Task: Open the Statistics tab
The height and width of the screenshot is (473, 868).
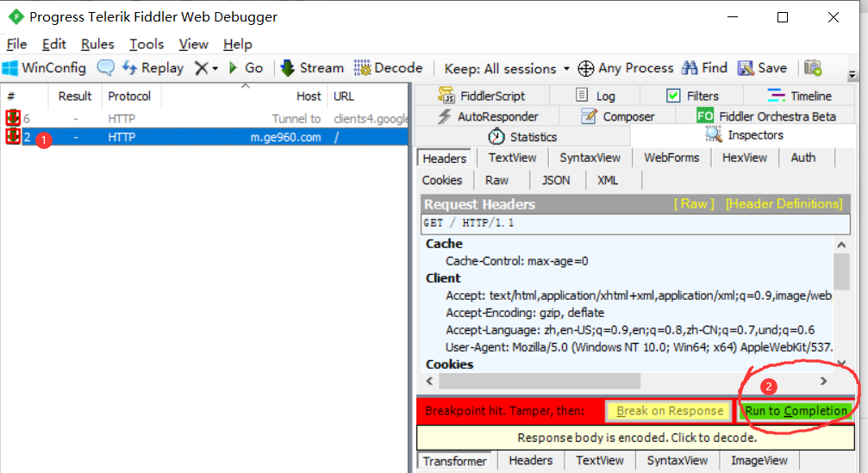Action: click(x=522, y=137)
